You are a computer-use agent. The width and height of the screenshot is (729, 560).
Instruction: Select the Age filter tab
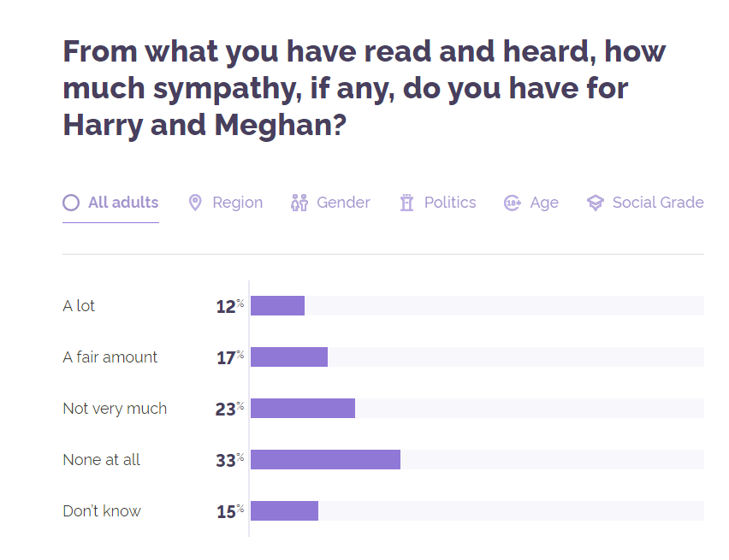544,203
